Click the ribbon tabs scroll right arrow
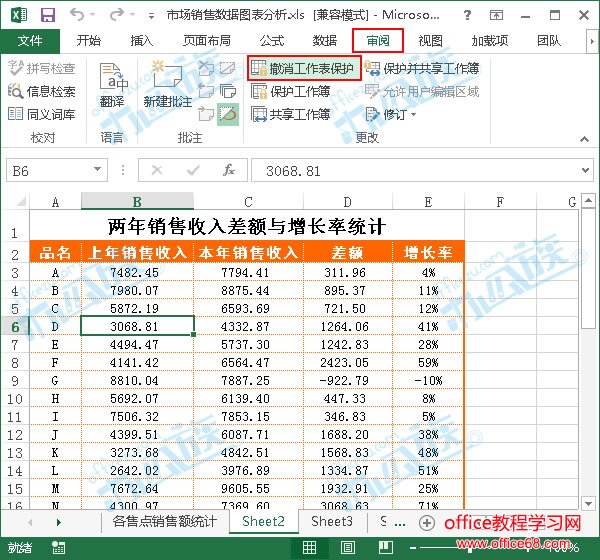600x560 pixels. pyautogui.click(x=592, y=41)
